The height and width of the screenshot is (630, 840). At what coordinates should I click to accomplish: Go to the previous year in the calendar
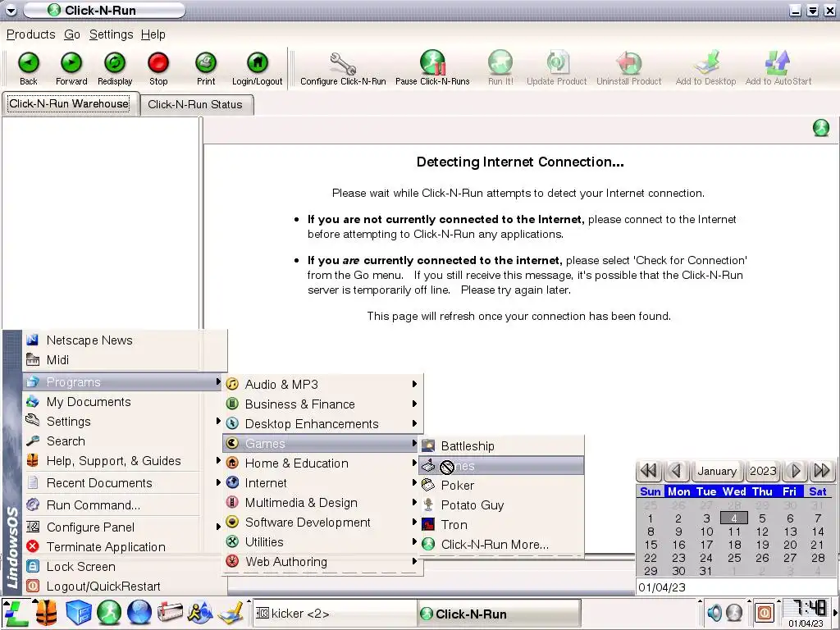tap(649, 471)
